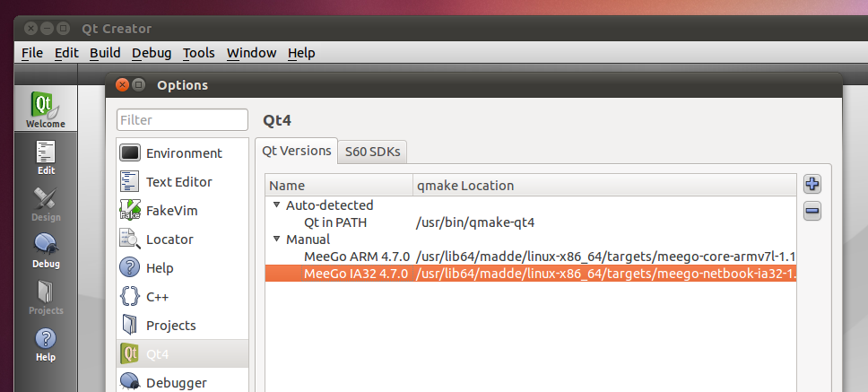Open the Build menu

[x=105, y=53]
